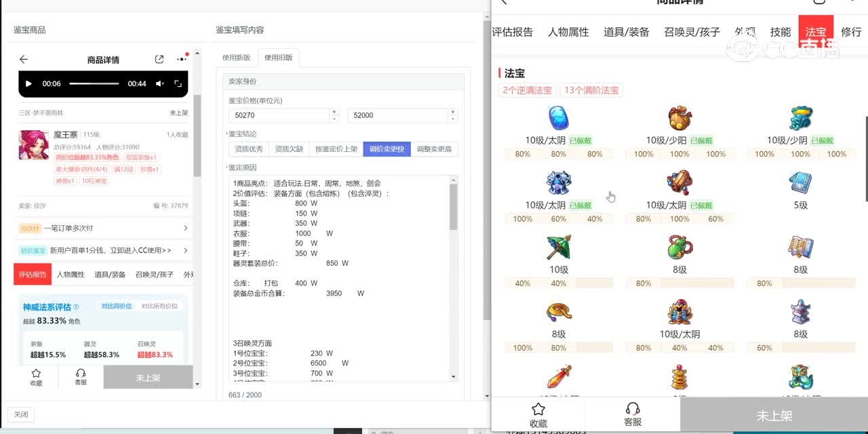Viewport: 868px width, 434px height.
Task: Toggle comparison to 对比所有价位
Action: [x=159, y=307]
